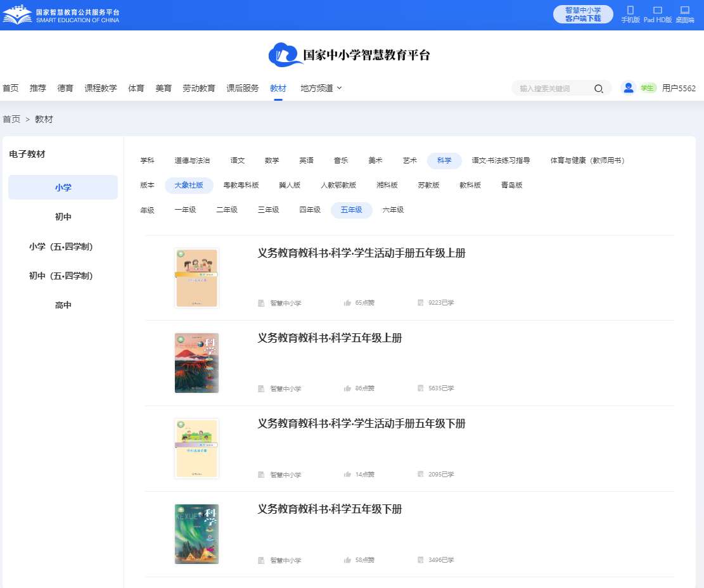Image resolution: width=704 pixels, height=588 pixels.
Task: Filter subject by 艺术
Action: 409,160
